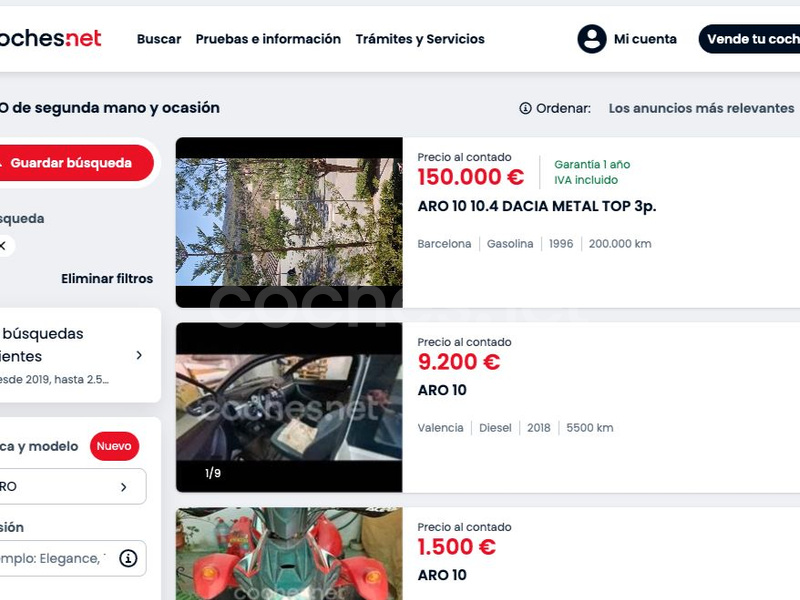Click the Mi cuenta profile icon

click(592, 39)
